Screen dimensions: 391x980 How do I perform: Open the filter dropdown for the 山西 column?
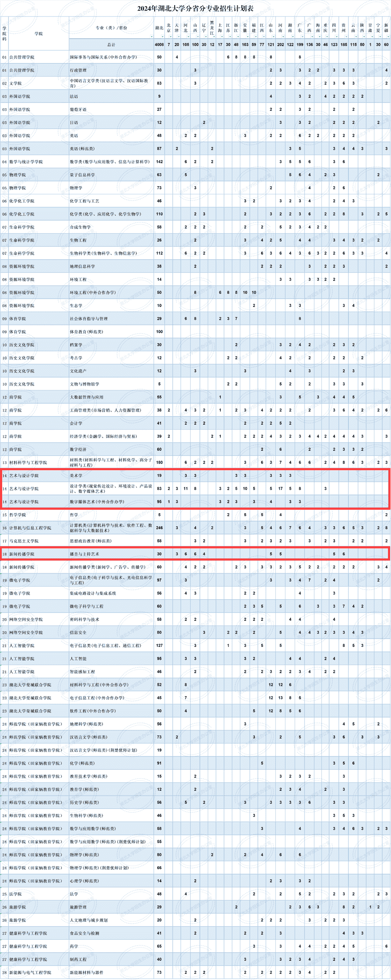click(x=198, y=37)
